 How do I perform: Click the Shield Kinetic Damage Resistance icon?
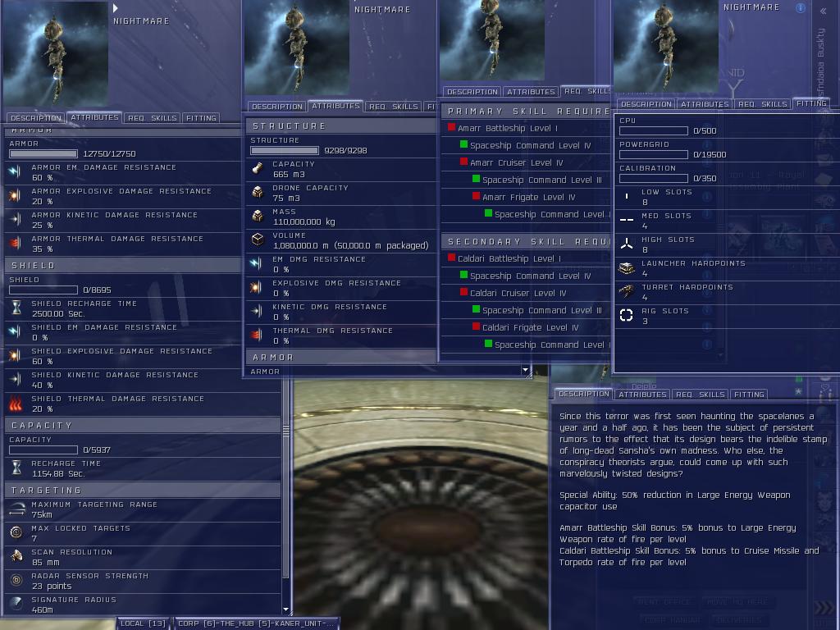pyautogui.click(x=15, y=379)
